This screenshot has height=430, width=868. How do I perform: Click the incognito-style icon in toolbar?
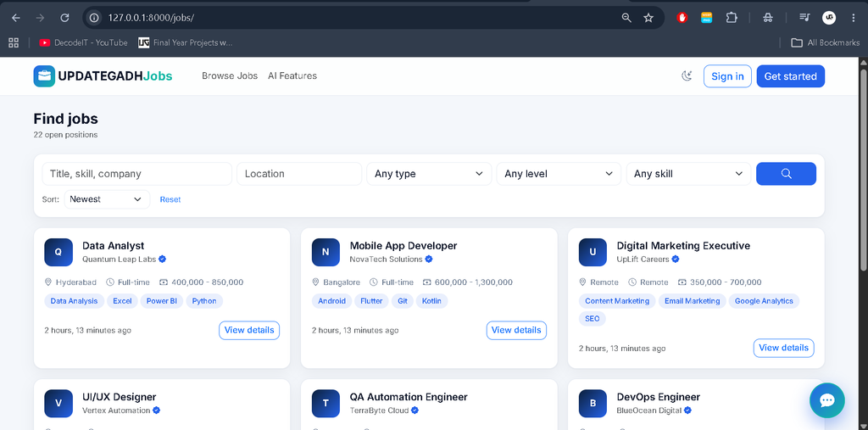tap(768, 18)
